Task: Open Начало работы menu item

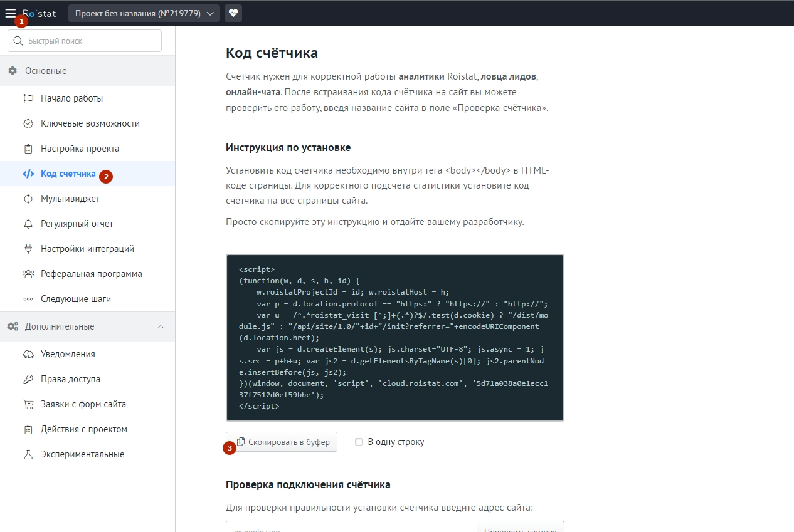Action: click(88, 98)
